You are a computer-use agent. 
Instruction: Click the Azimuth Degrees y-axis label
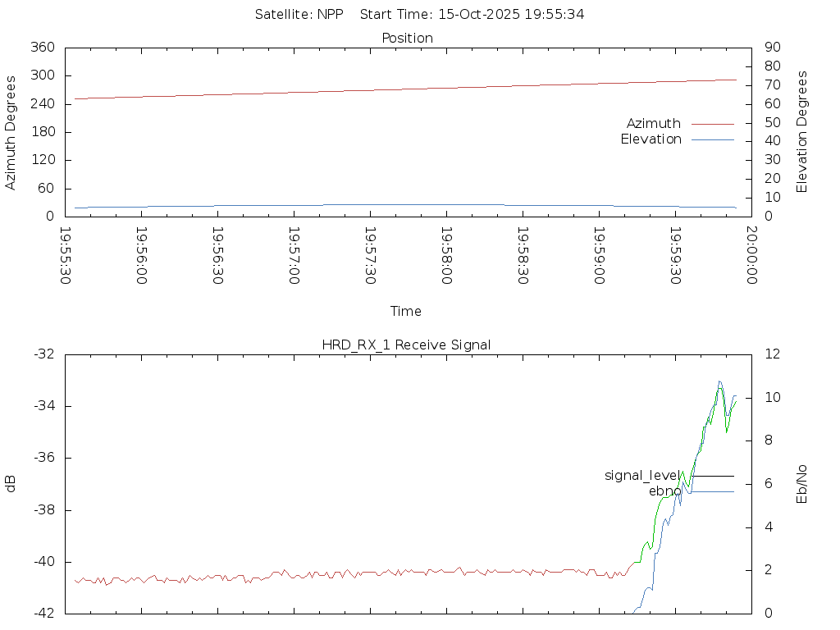pyautogui.click(x=11, y=132)
